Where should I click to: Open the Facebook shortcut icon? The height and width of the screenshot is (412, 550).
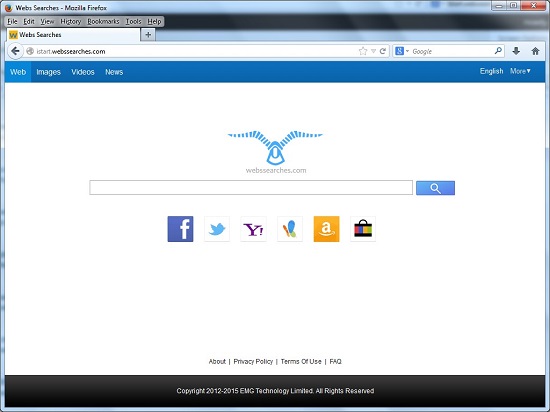coord(180,229)
